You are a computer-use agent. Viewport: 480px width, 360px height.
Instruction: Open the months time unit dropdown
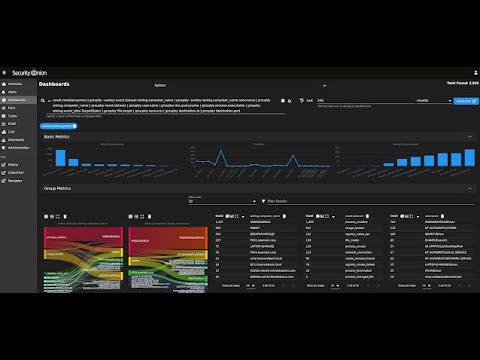(x=434, y=100)
